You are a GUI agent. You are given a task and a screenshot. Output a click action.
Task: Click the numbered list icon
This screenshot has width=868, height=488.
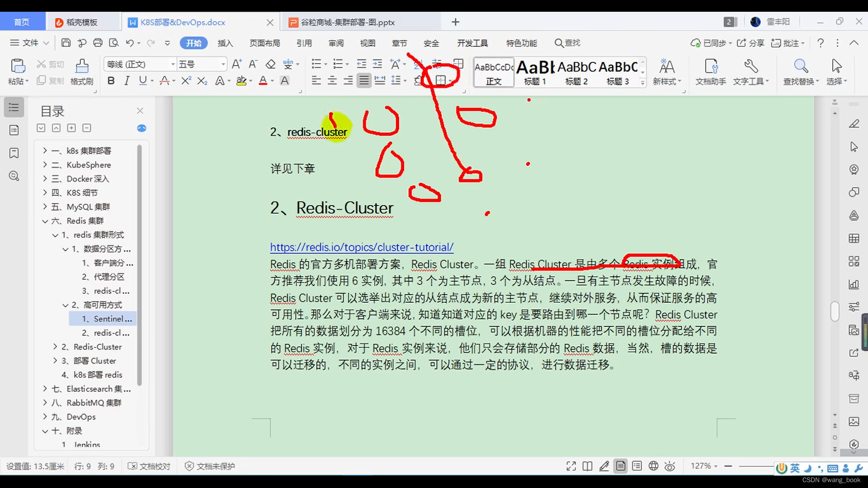pos(338,64)
